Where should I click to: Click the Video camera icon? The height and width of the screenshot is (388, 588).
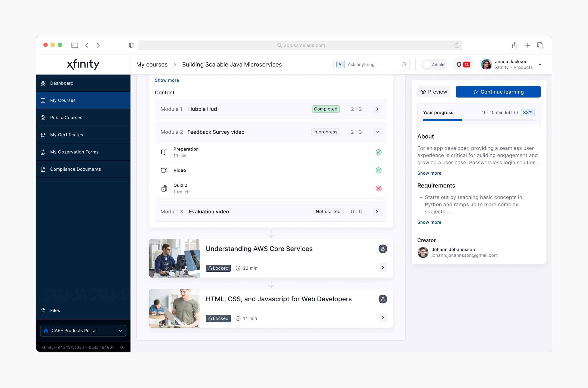(164, 170)
